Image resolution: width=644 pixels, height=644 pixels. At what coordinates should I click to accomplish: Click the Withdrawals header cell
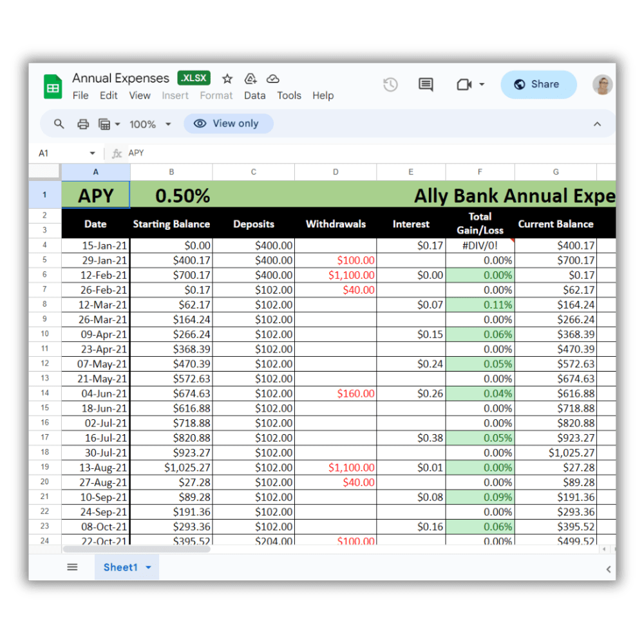click(x=336, y=224)
